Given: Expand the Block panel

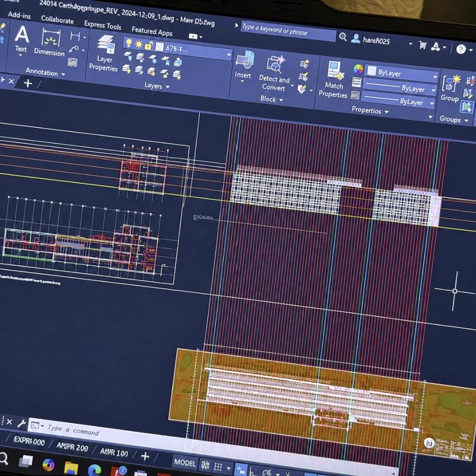Looking at the screenshot, I should pyautogui.click(x=272, y=99).
